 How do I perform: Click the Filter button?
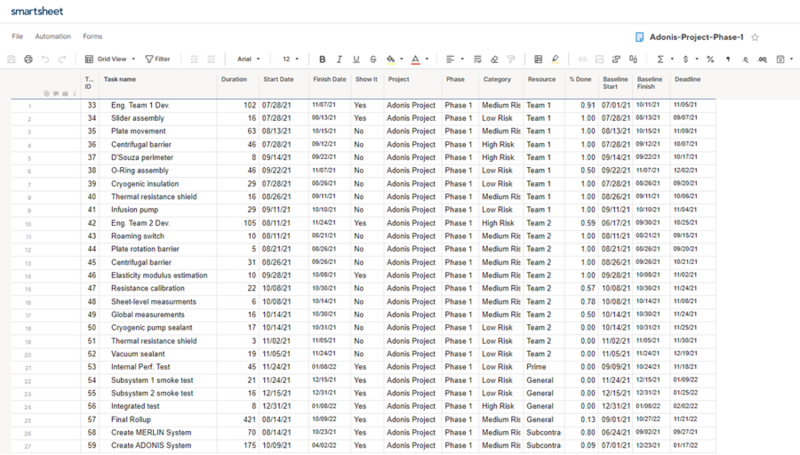(158, 59)
